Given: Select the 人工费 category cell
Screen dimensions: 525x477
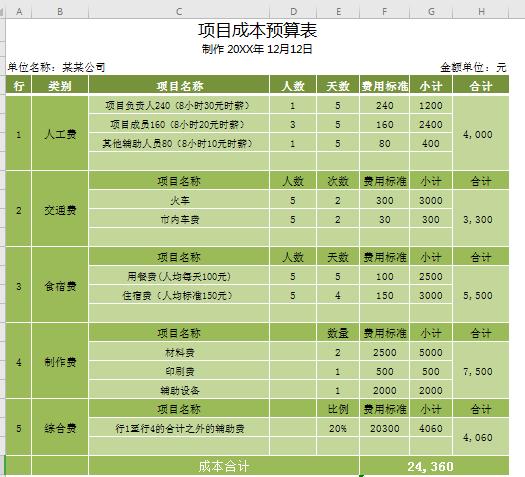Looking at the screenshot, I should (60, 134).
